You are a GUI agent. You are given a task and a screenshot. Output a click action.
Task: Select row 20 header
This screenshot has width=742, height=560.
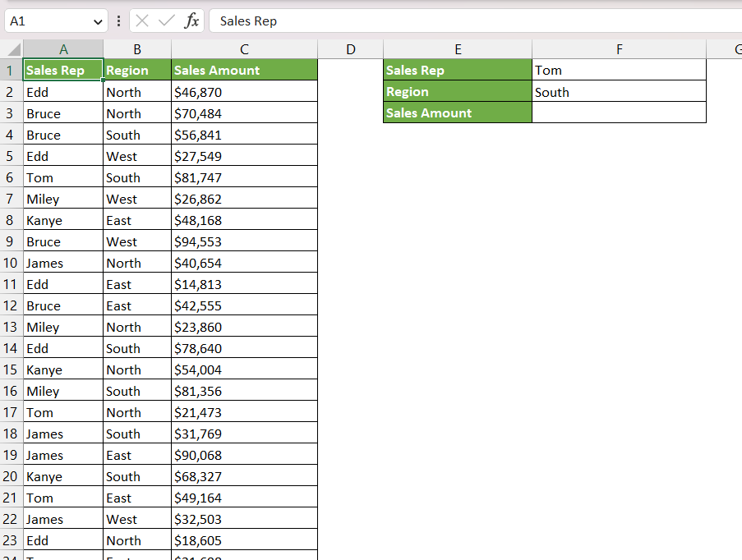[x=11, y=476]
